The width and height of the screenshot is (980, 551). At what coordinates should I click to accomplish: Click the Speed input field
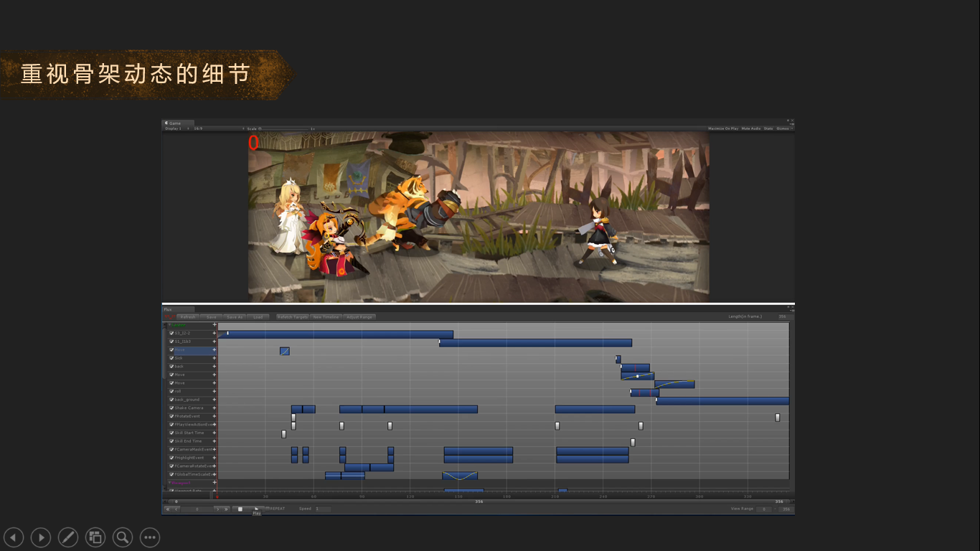coord(323,509)
